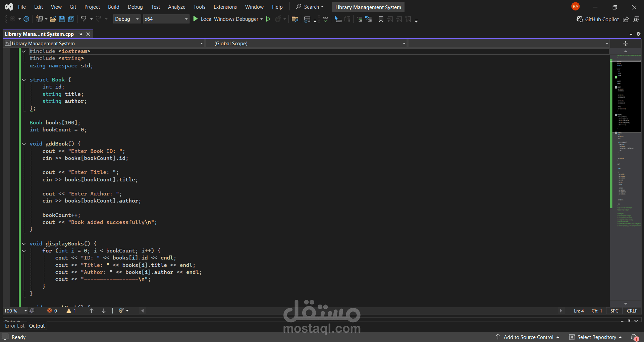Switch to the Error List tab
Viewport: 644px width, 342px height.
[x=15, y=326]
